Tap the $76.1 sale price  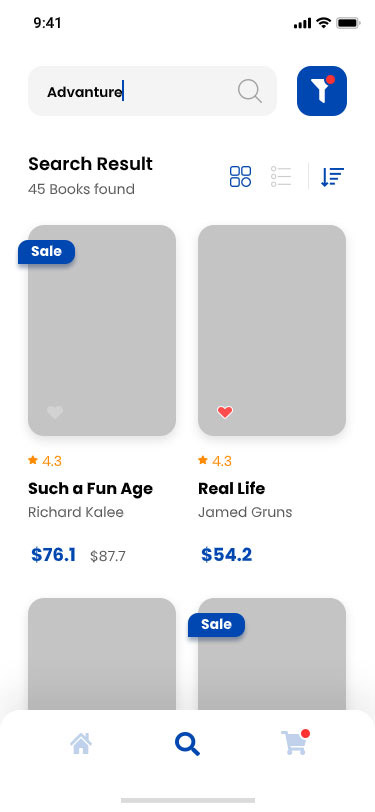(53, 555)
